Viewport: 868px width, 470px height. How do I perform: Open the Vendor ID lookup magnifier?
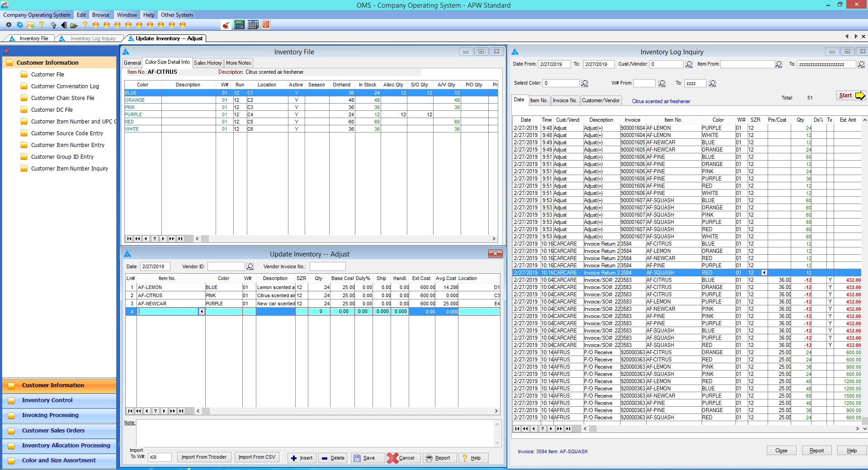(x=250, y=266)
